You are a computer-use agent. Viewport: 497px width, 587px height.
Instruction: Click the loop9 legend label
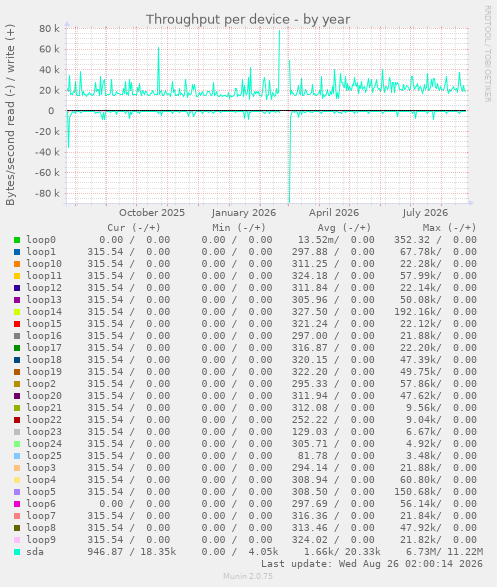pos(41,539)
